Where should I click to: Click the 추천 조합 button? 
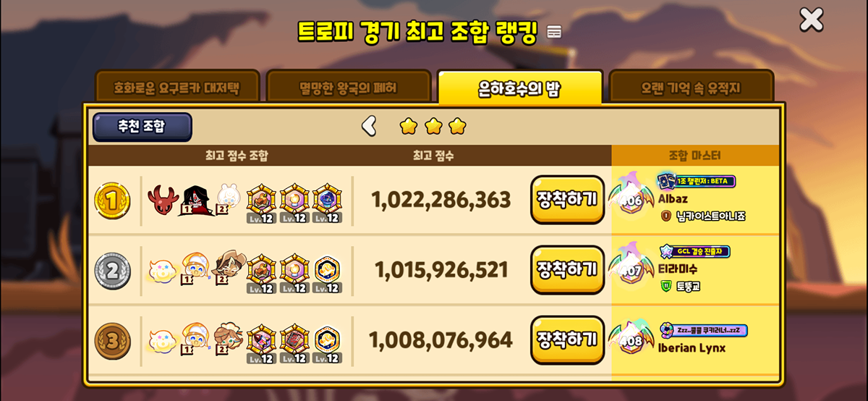click(x=142, y=127)
